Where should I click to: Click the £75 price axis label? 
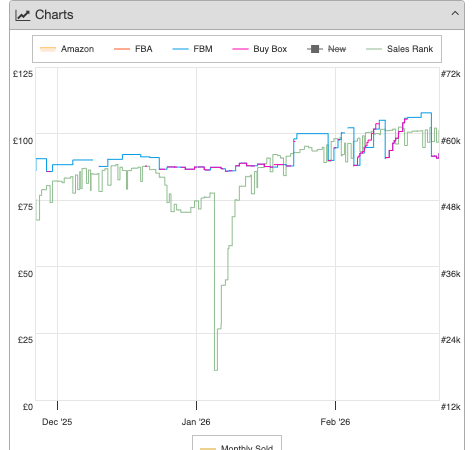pyautogui.click(x=25, y=207)
